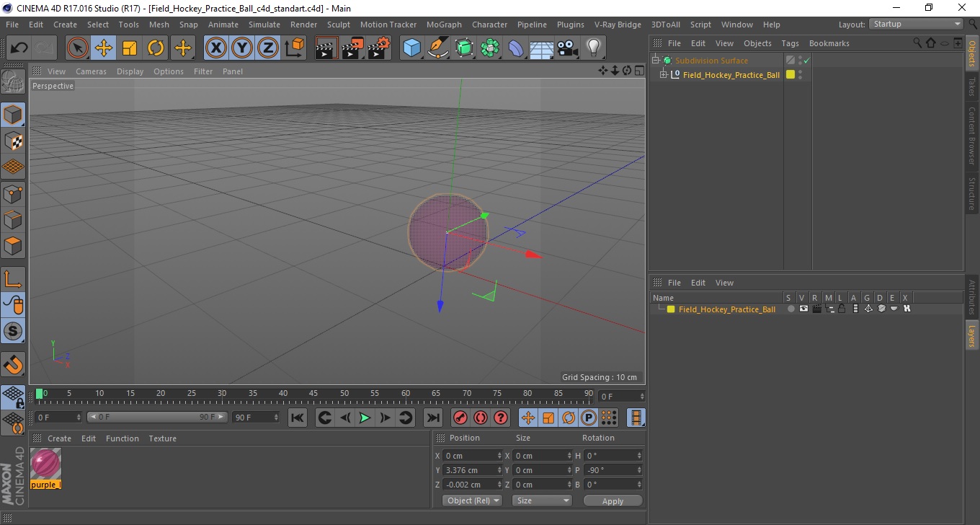The image size is (980, 525).
Task: Select Edges mode in left palette
Action: [13, 219]
